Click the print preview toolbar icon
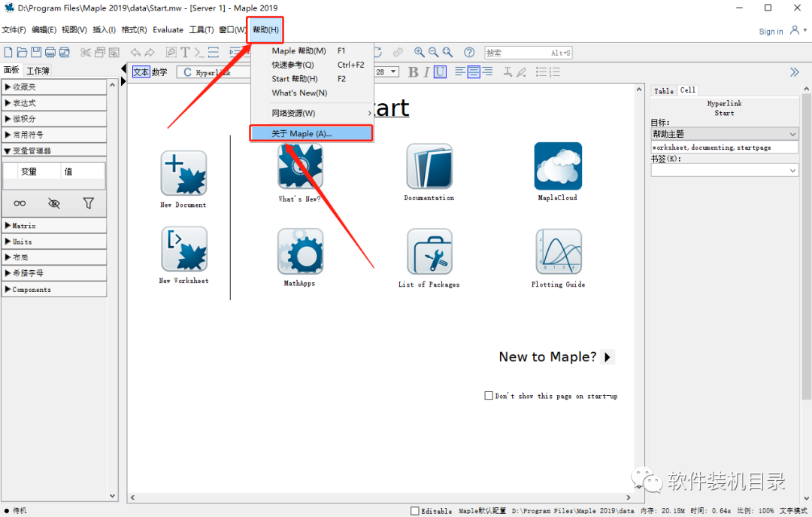The height and width of the screenshot is (517, 812). click(x=64, y=53)
